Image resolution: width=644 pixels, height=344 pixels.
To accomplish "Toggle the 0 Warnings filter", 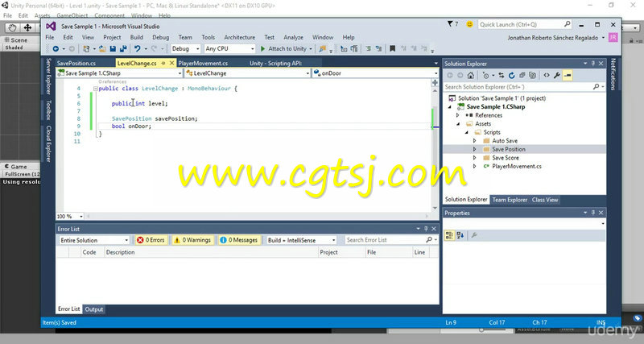I will coord(192,240).
